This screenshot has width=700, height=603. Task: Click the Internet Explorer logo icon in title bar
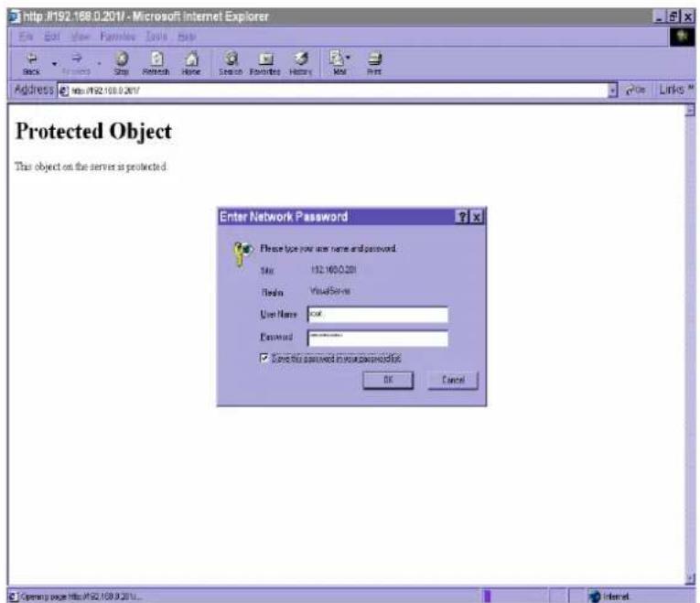pos(15,17)
